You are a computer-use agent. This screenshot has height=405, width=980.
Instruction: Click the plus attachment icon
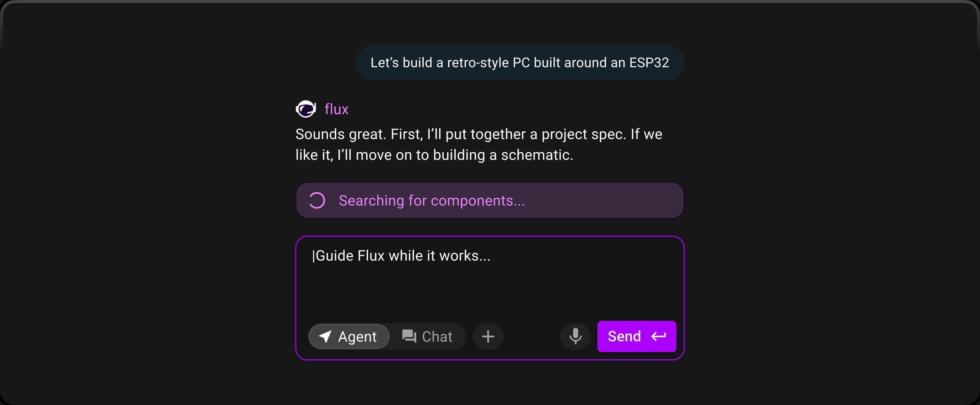pyautogui.click(x=488, y=336)
